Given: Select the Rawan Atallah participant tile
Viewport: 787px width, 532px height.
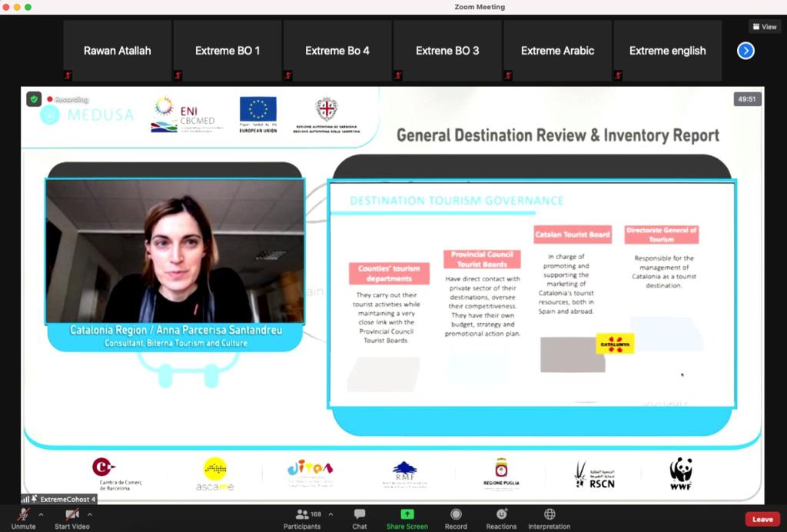Looking at the screenshot, I should coord(117,51).
